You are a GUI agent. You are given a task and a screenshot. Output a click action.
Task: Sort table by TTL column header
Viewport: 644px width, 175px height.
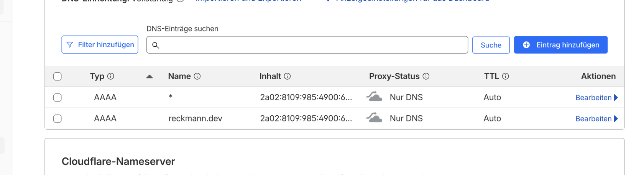click(x=491, y=76)
